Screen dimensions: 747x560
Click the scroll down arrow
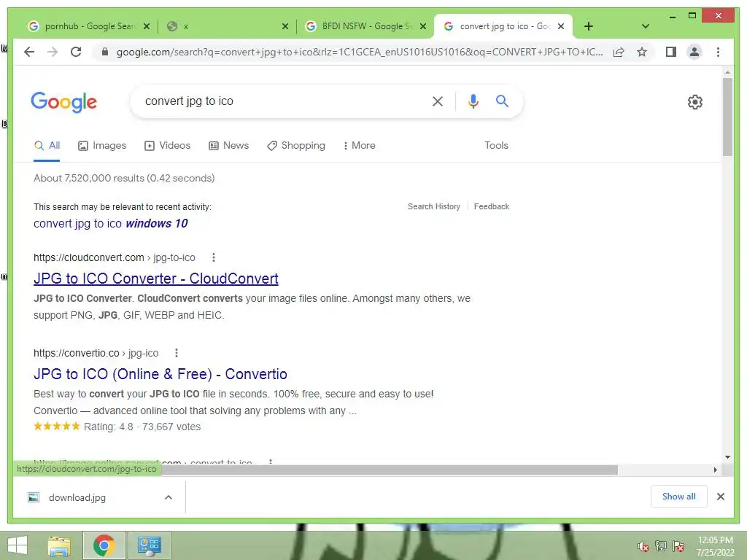tap(727, 457)
